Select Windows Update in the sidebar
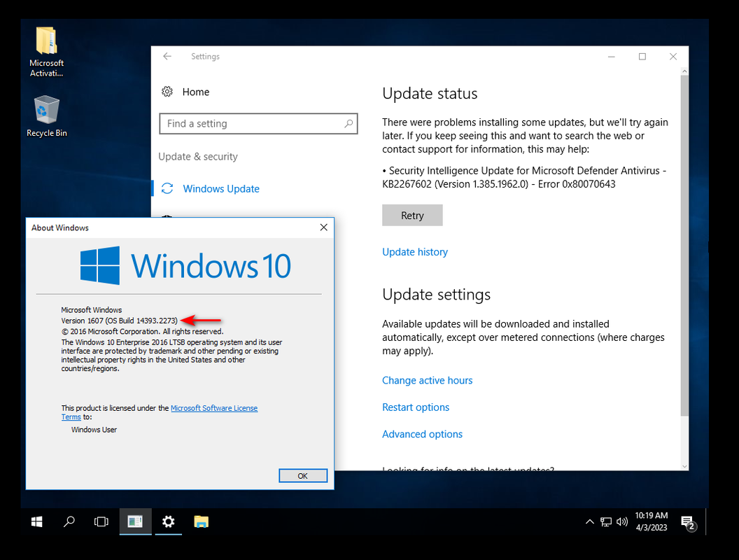Screen dimensions: 739x560 221,188
